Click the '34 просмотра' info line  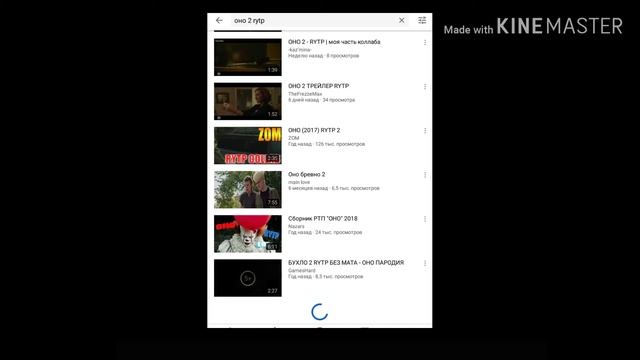(x=321, y=100)
